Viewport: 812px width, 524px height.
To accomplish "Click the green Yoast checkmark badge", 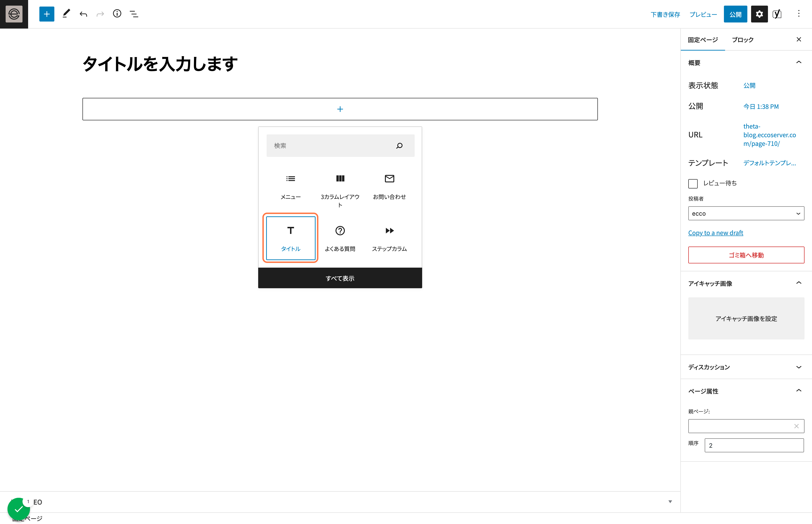I will point(18,509).
